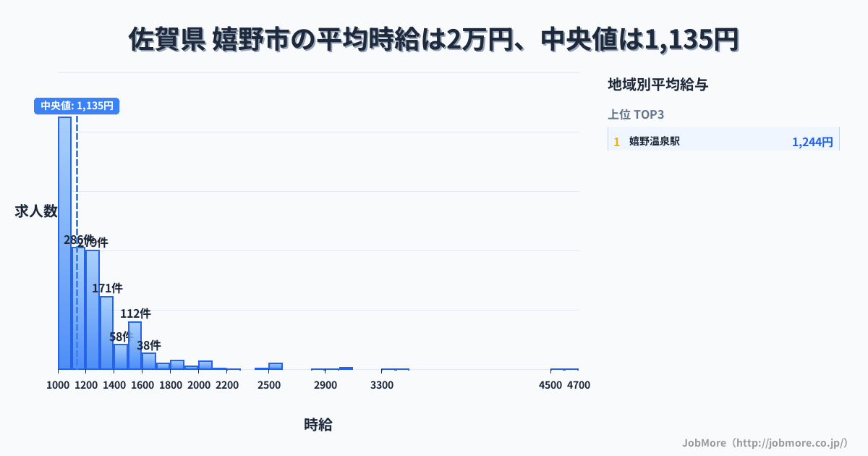
Task: Click the 上位 TOP3 label
Action: tap(636, 114)
